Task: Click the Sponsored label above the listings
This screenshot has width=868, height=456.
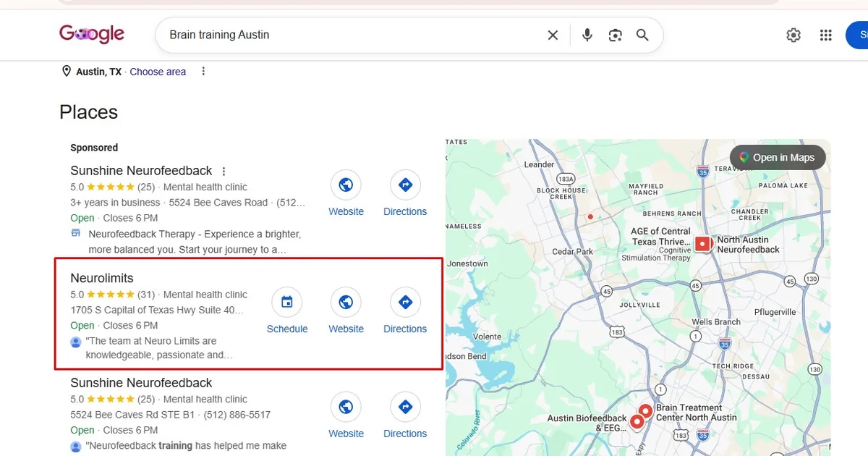Action: 94,148
